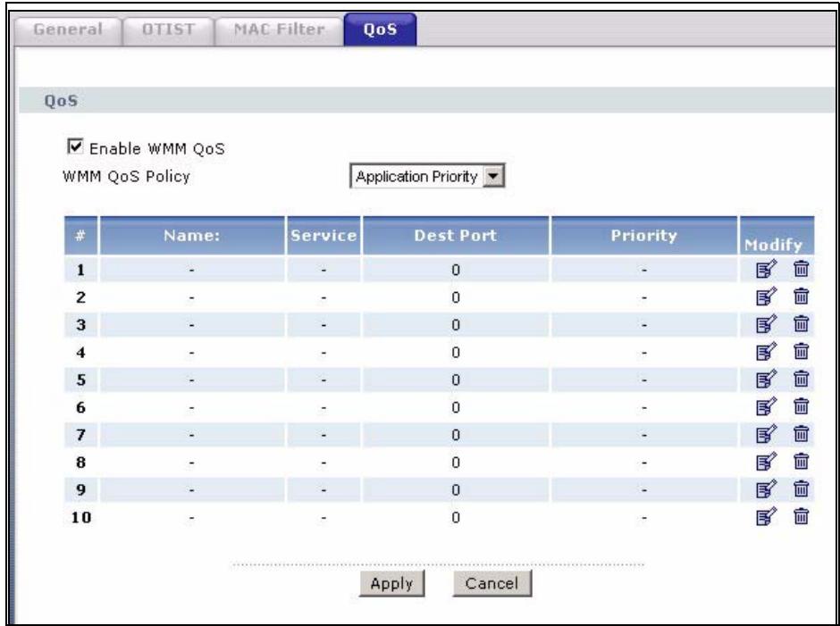This screenshot has width=840, height=626.
Task: Click row number 10 in the table
Action: (x=81, y=518)
